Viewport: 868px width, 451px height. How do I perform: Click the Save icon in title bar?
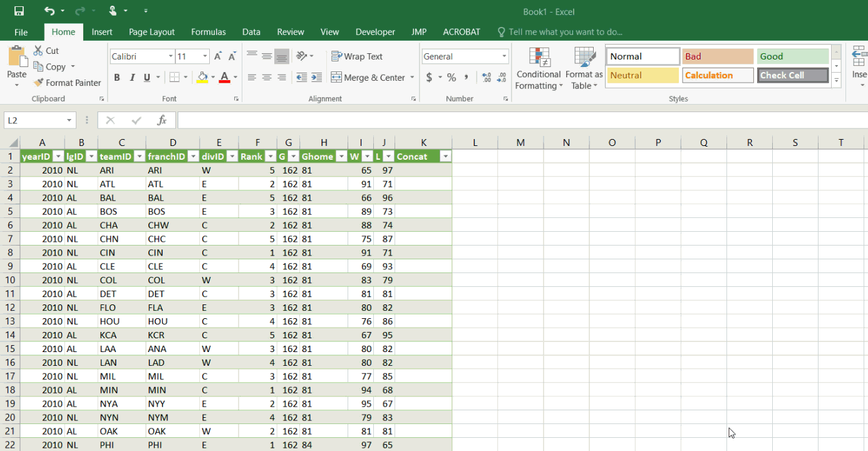point(19,11)
